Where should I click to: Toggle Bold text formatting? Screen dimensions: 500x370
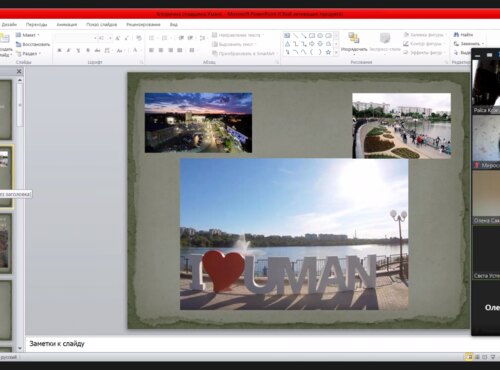point(59,50)
